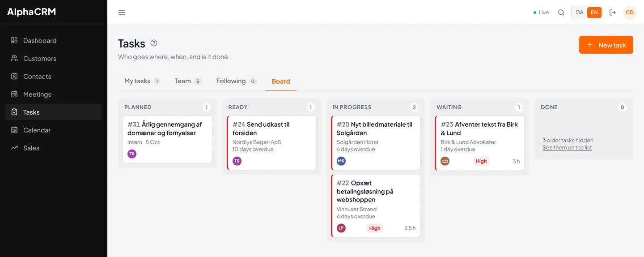
Task: Open search with the magnifier icon
Action: point(561,13)
